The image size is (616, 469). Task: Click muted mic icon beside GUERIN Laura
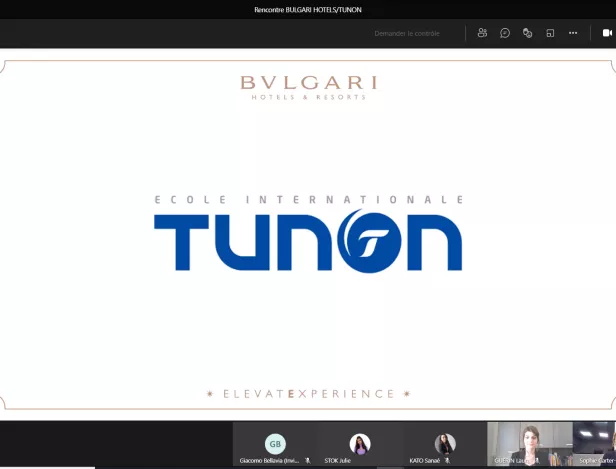pyautogui.click(x=537, y=460)
